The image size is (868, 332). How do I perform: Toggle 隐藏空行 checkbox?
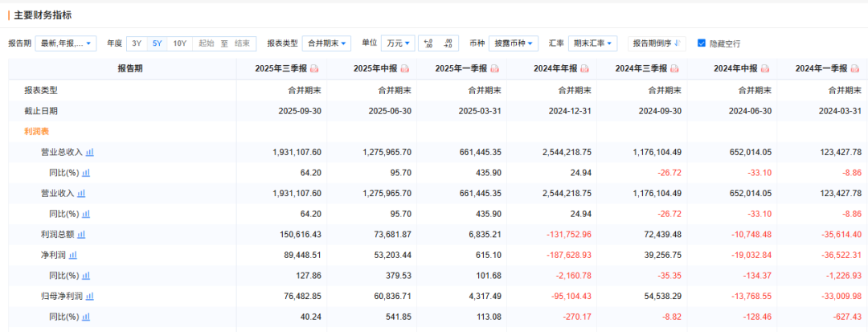coord(702,43)
